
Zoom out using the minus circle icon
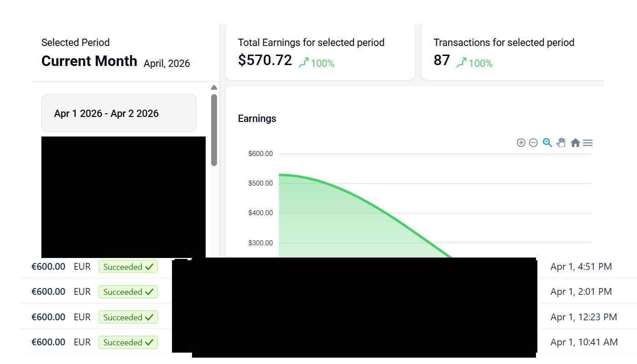point(533,143)
